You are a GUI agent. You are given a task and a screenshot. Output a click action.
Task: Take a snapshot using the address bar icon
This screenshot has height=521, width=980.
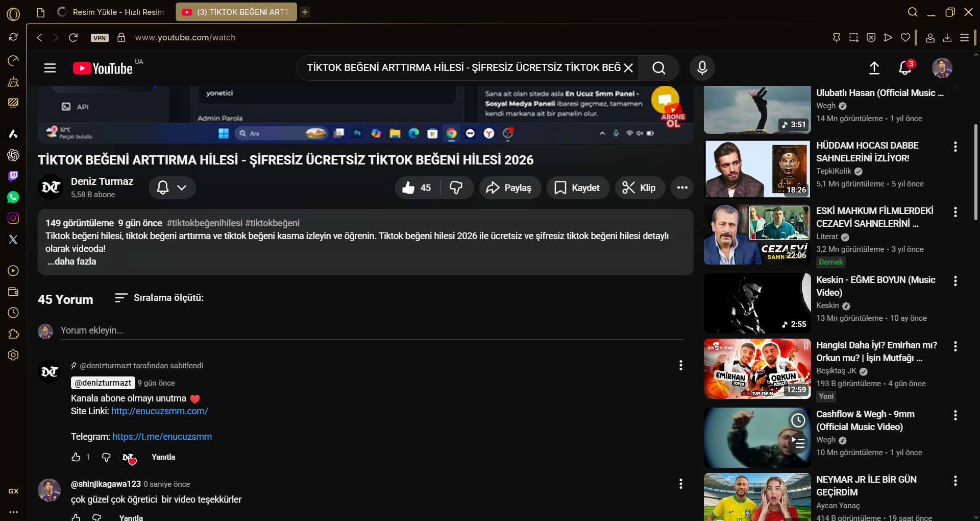(853, 37)
